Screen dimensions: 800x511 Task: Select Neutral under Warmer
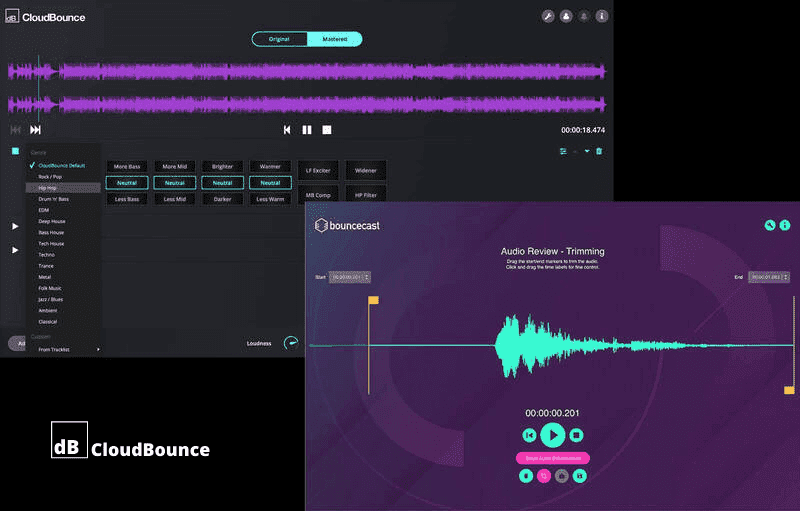[270, 183]
